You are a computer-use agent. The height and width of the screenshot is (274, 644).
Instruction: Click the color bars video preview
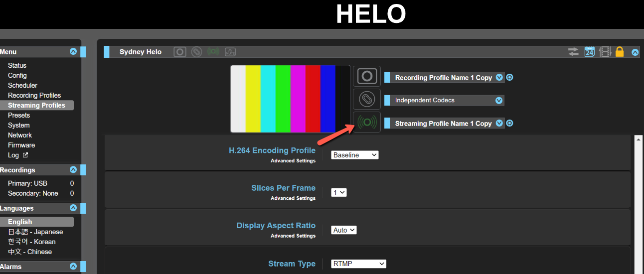coord(290,99)
